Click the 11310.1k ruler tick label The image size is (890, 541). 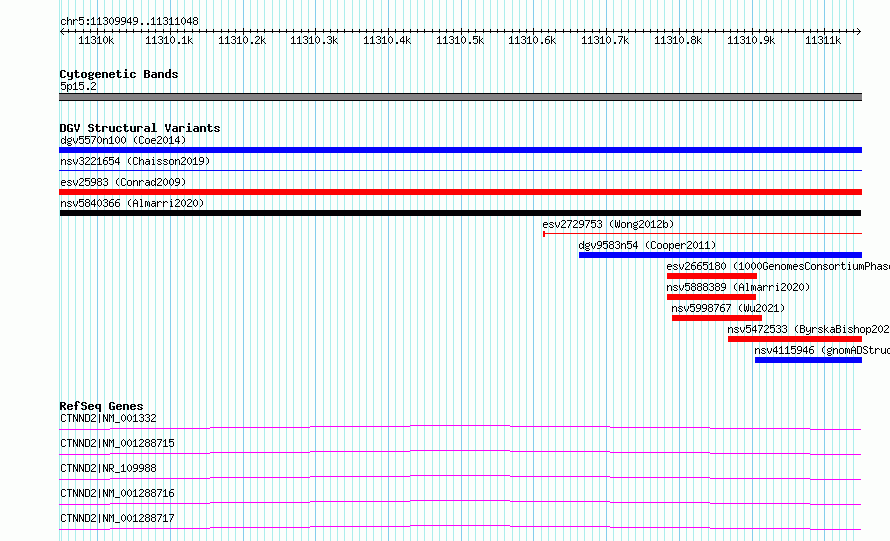[x=169, y=40]
